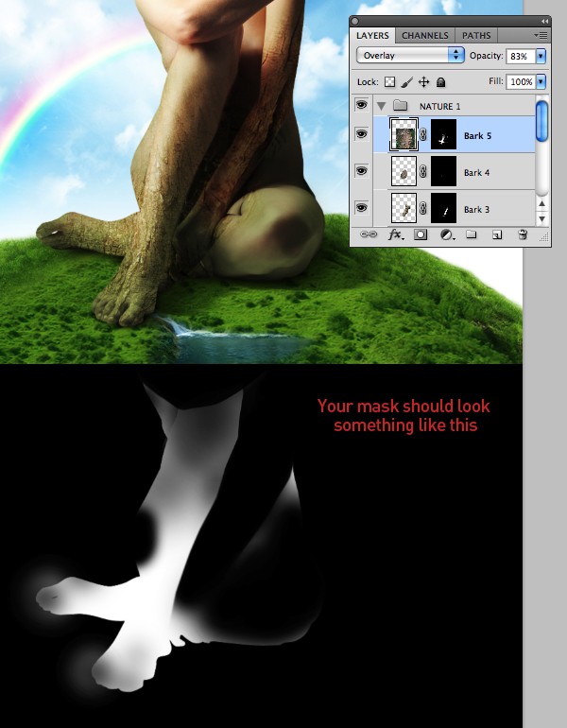Screen dimensions: 567x728
Task: Click the NATURE 1 folder icon
Action: (400, 106)
